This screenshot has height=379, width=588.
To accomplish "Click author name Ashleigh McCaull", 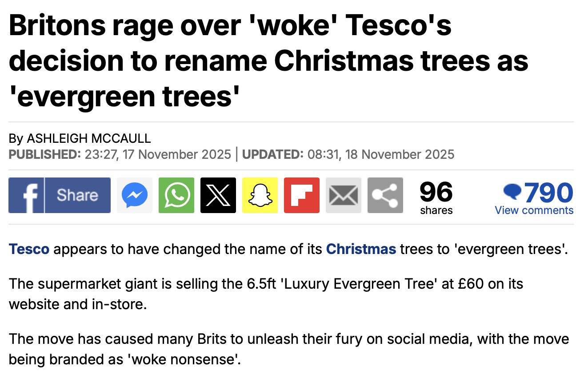I will [x=89, y=138].
